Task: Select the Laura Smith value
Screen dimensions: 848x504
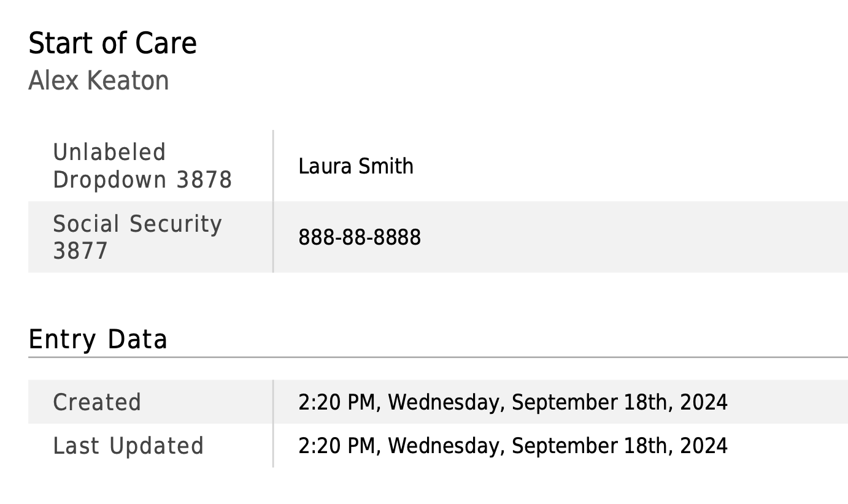Action: click(x=356, y=166)
